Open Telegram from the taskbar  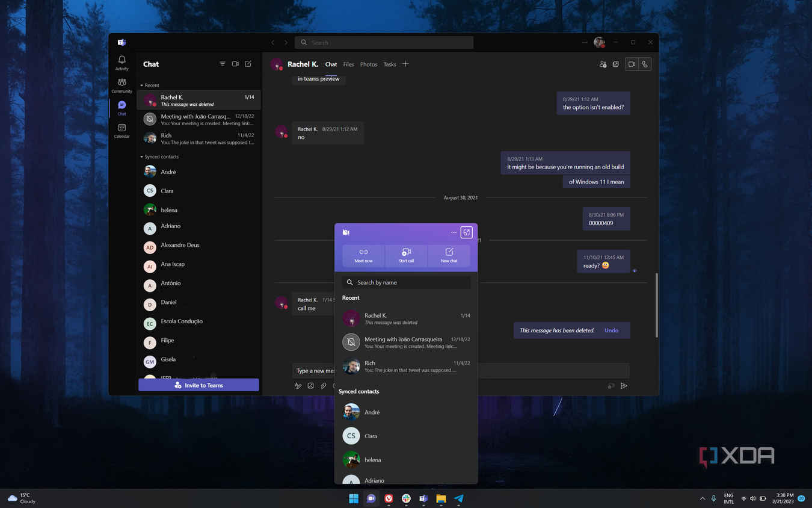pyautogui.click(x=459, y=498)
